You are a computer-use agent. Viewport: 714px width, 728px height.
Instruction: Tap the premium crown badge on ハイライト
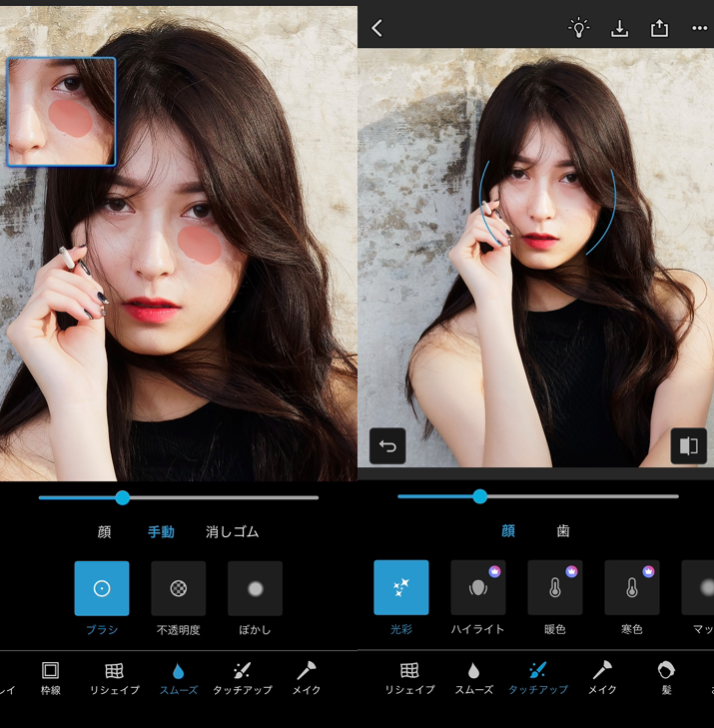495,571
